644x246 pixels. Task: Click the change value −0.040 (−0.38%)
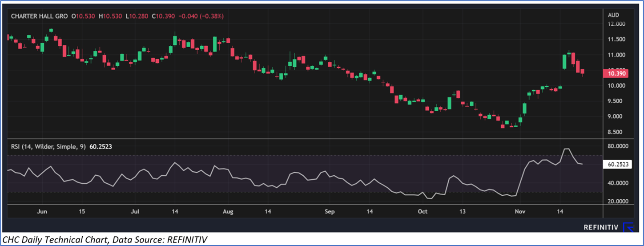pos(201,16)
